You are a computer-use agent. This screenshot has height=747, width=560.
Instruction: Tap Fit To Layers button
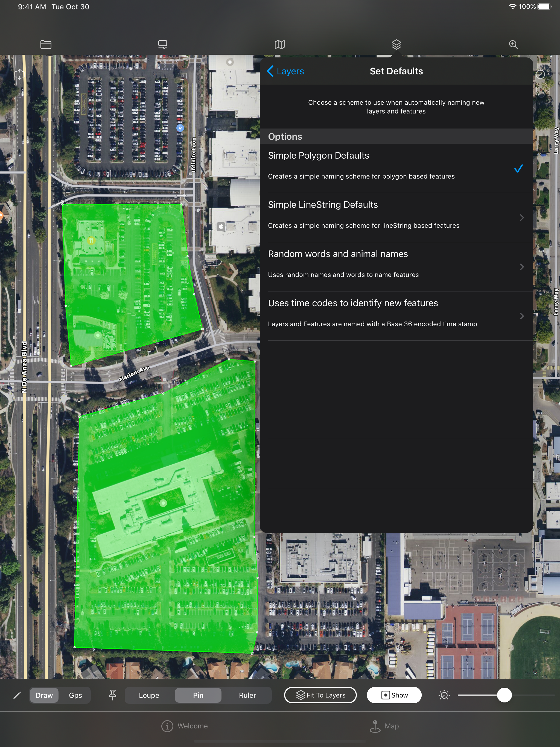(320, 695)
